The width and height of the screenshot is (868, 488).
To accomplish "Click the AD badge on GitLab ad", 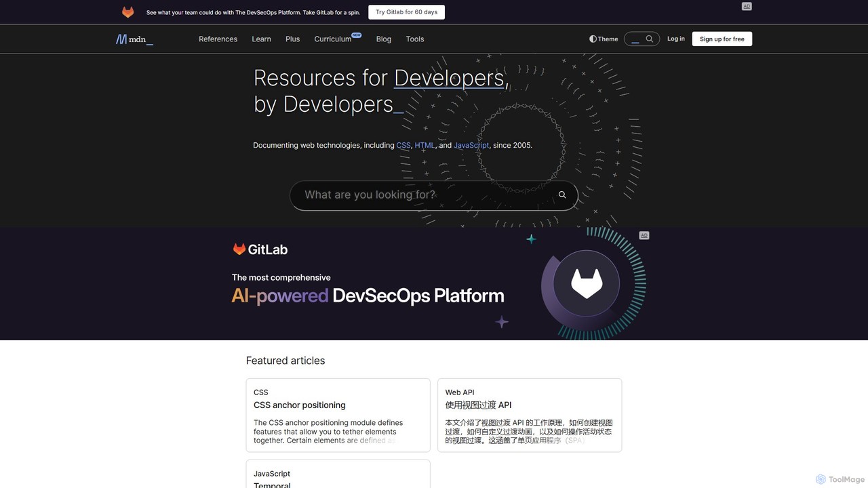I will [644, 235].
